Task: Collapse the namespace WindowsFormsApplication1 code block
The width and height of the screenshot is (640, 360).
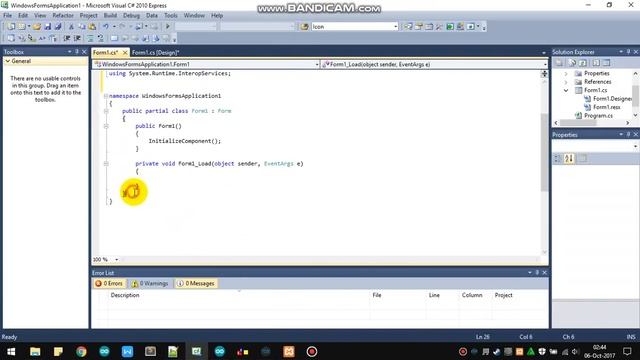Action: [x=106, y=96]
